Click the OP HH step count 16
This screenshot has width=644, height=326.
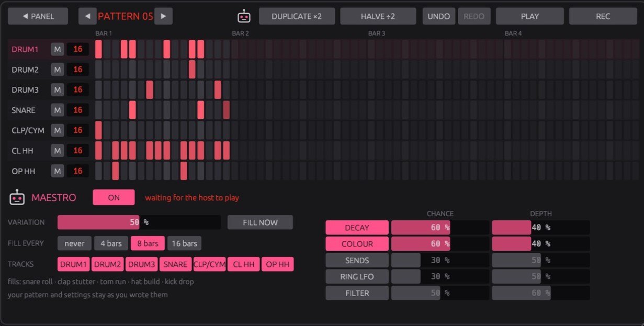(78, 171)
